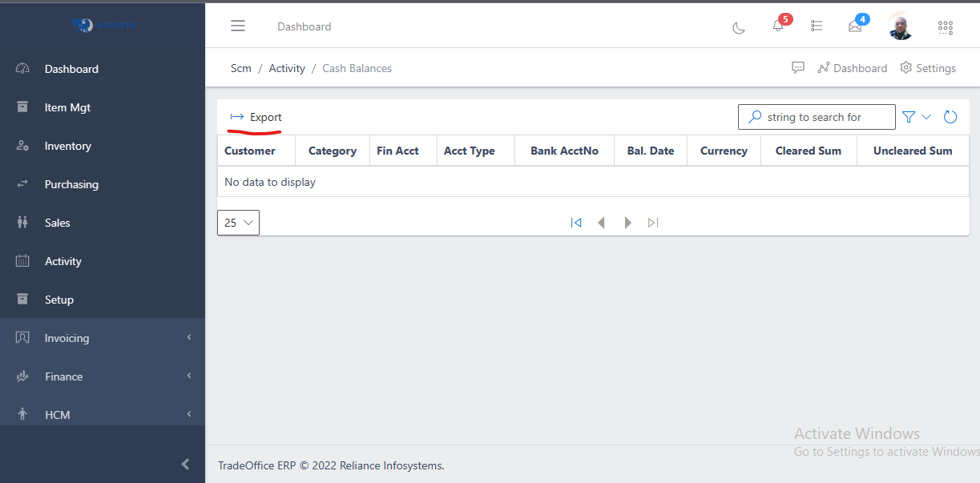Open the task list icon in header
This screenshot has height=483, width=980.
coord(817,26)
